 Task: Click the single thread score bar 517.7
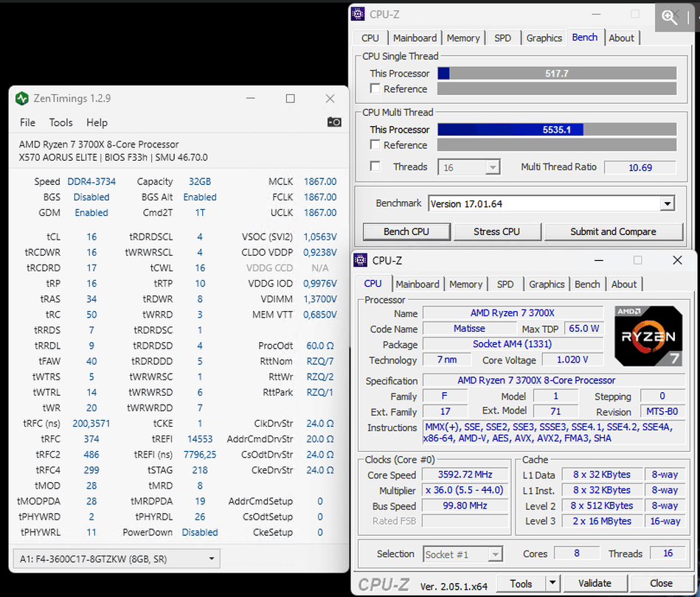[557, 73]
